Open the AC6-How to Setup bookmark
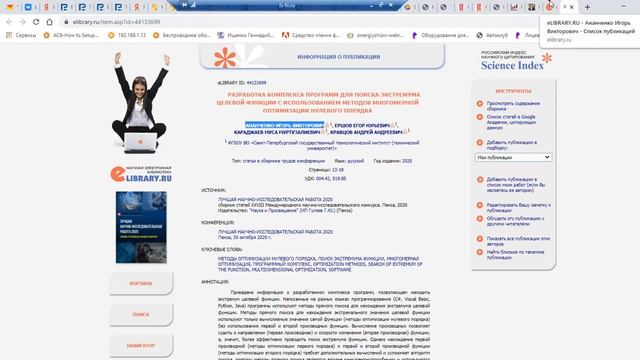This screenshot has width=640, height=360. [x=71, y=36]
